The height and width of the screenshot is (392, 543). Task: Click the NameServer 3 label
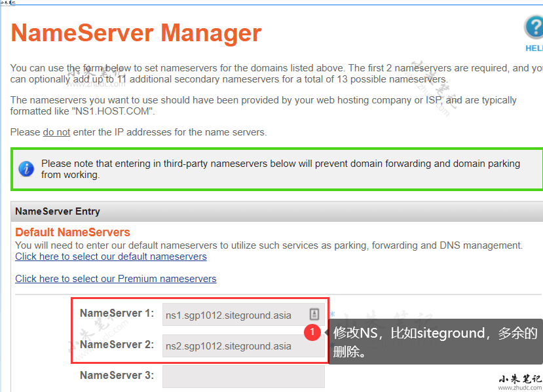point(117,376)
